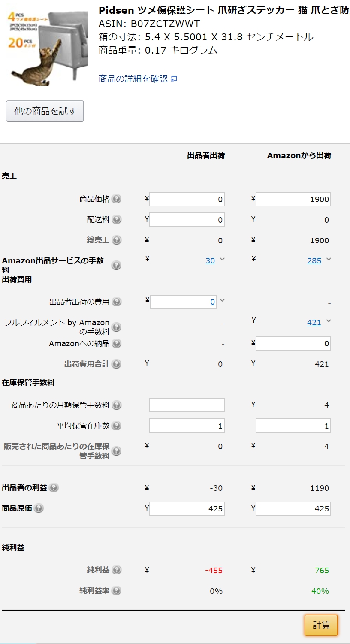Open selling fee link 285
350x644 pixels.
pyautogui.click(x=314, y=260)
